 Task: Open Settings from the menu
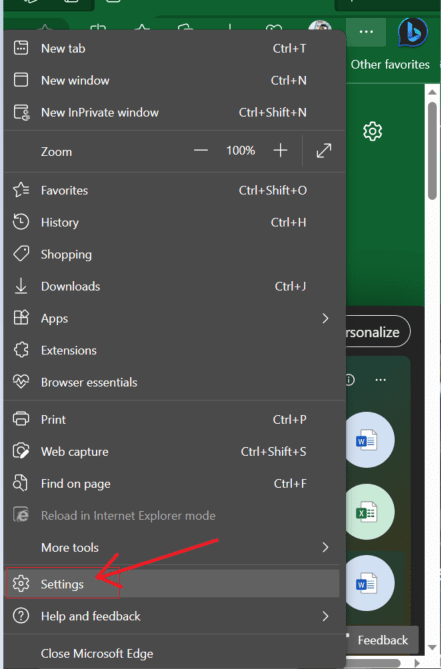coord(174,584)
